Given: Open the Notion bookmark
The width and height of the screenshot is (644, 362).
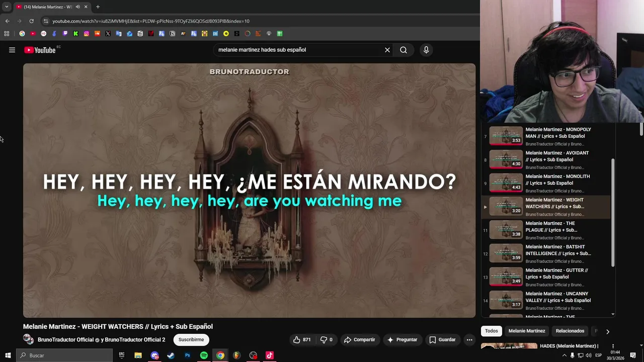Looking at the screenshot, I should (173, 34).
